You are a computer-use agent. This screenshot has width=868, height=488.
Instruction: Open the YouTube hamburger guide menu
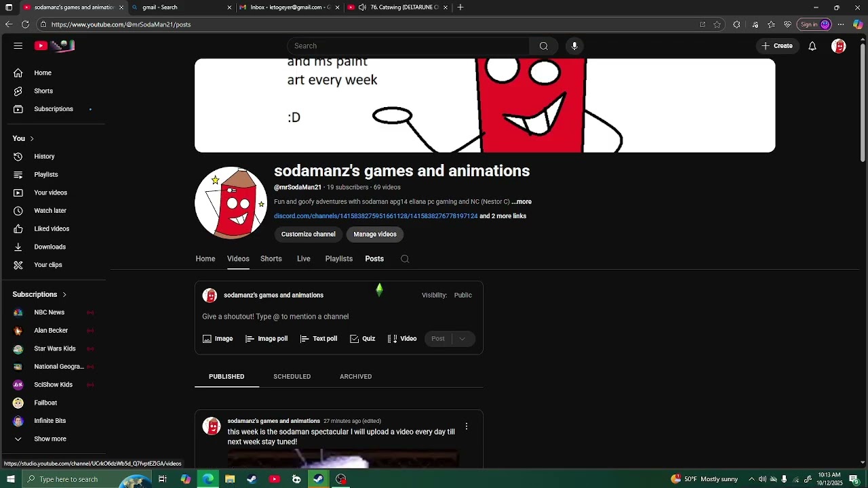18,46
